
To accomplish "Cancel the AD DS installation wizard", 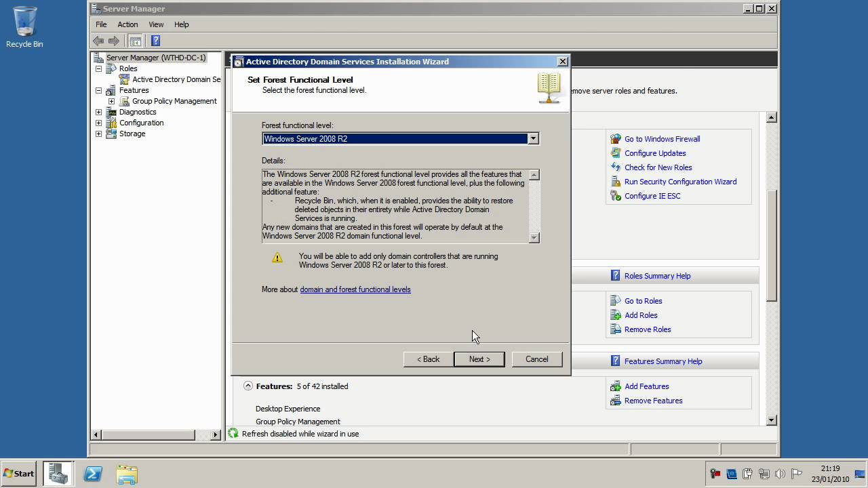I will point(537,359).
